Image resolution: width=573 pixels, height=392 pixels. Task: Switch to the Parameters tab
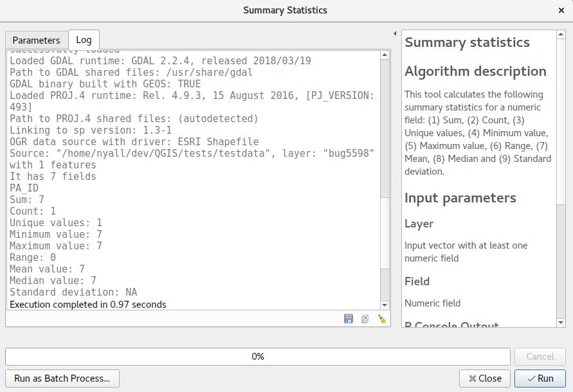point(36,40)
